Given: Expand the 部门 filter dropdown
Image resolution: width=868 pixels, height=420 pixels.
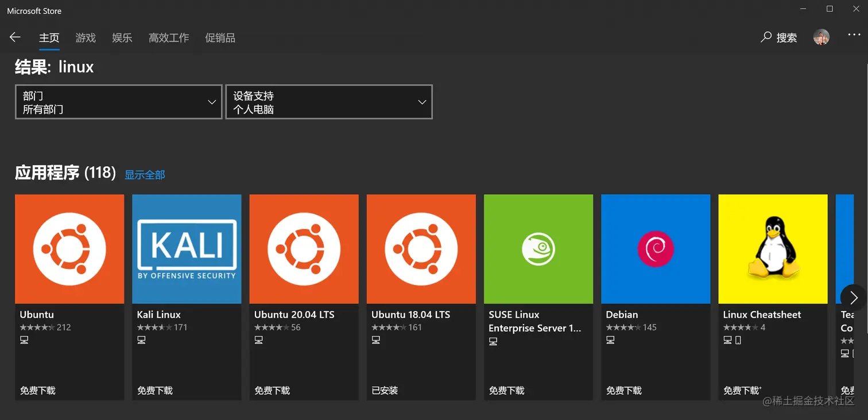Looking at the screenshot, I should point(118,102).
